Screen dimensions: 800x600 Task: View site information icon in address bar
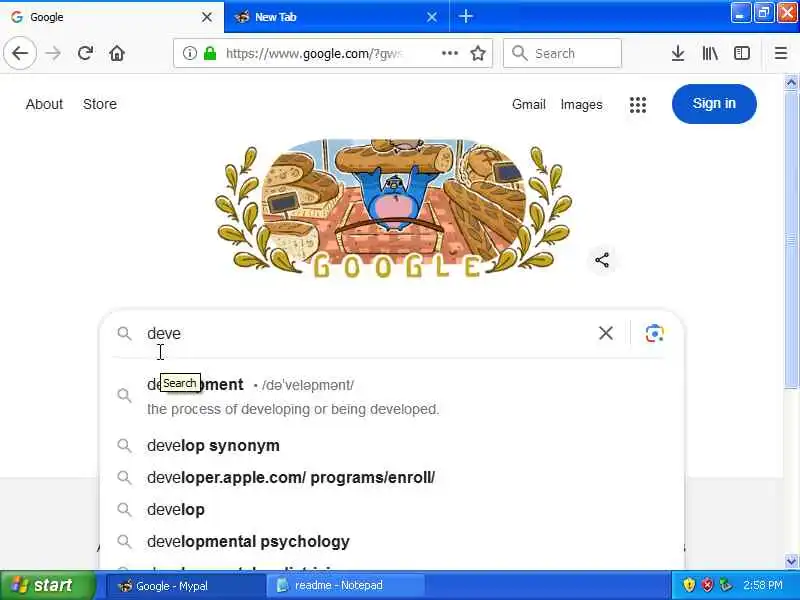pos(189,53)
